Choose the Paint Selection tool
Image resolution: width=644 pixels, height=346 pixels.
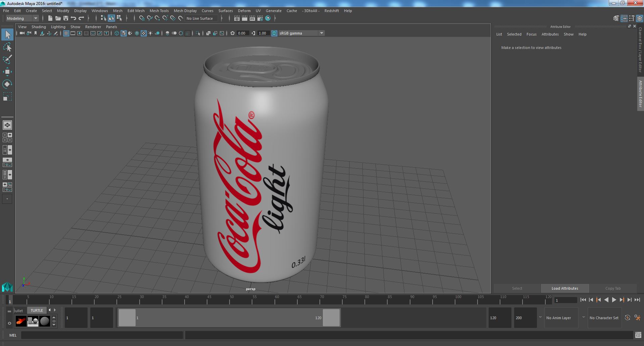(7, 59)
